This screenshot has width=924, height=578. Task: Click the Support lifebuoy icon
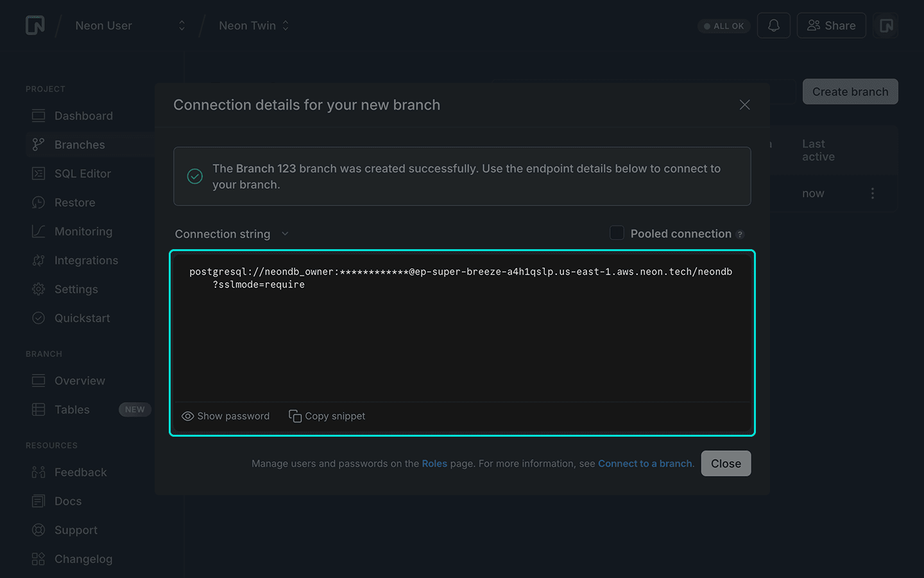click(x=38, y=530)
